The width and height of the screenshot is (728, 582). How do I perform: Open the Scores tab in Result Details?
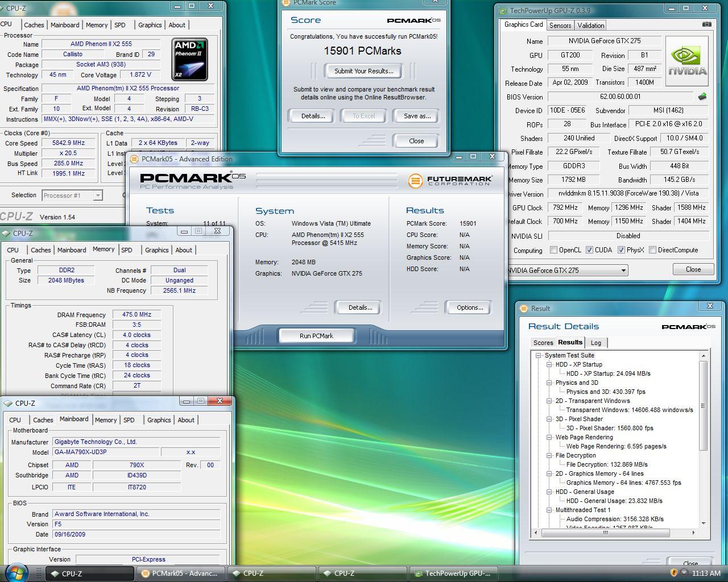543,343
